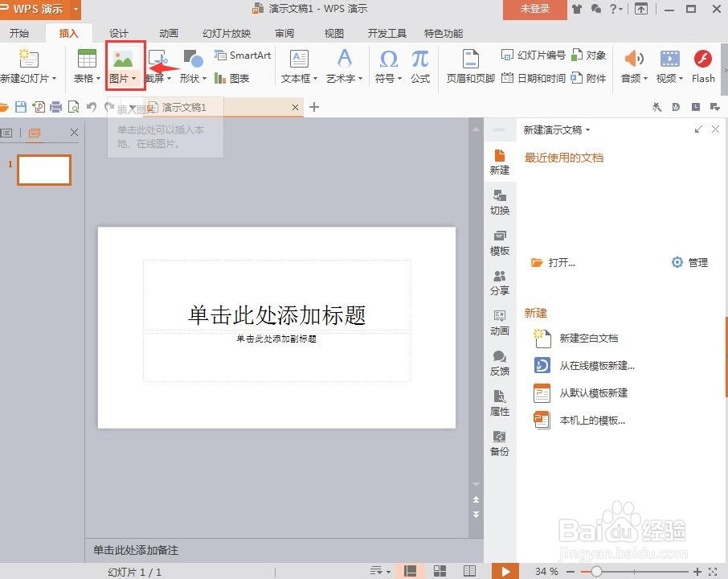Expand the 艺术字 dropdown arrow
The height and width of the screenshot is (579, 728).
360,79
